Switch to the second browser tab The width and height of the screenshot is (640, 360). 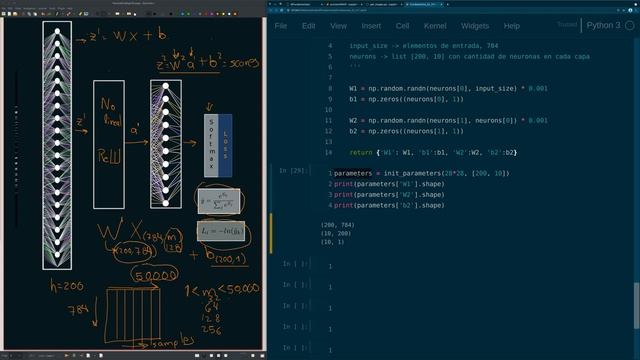(344, 4)
